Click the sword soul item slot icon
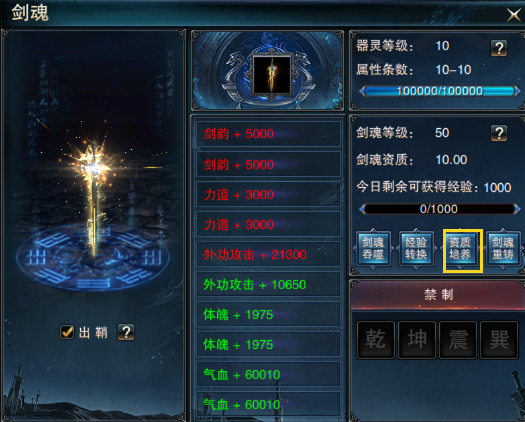The image size is (525, 422). pos(272,75)
